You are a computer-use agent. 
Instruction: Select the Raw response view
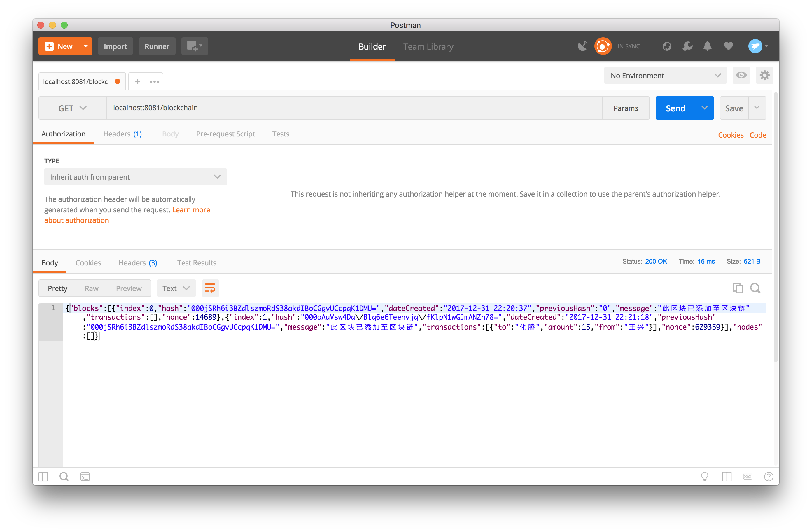(91, 288)
